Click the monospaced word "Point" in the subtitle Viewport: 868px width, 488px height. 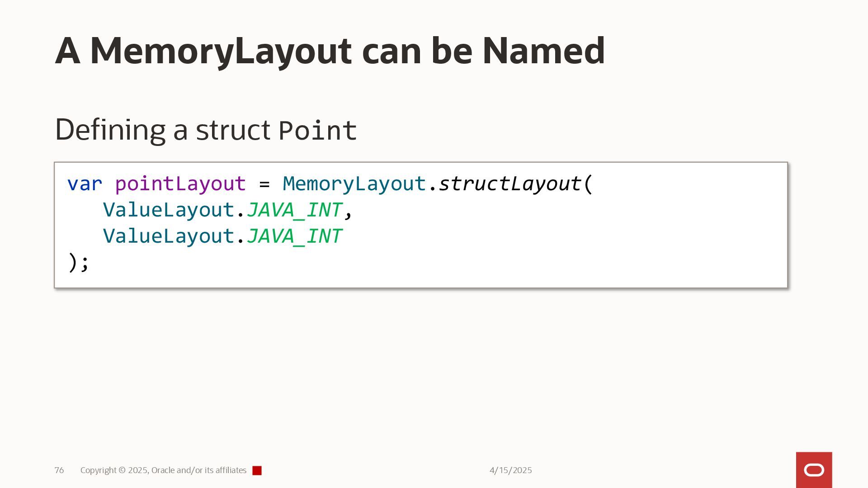coord(317,131)
